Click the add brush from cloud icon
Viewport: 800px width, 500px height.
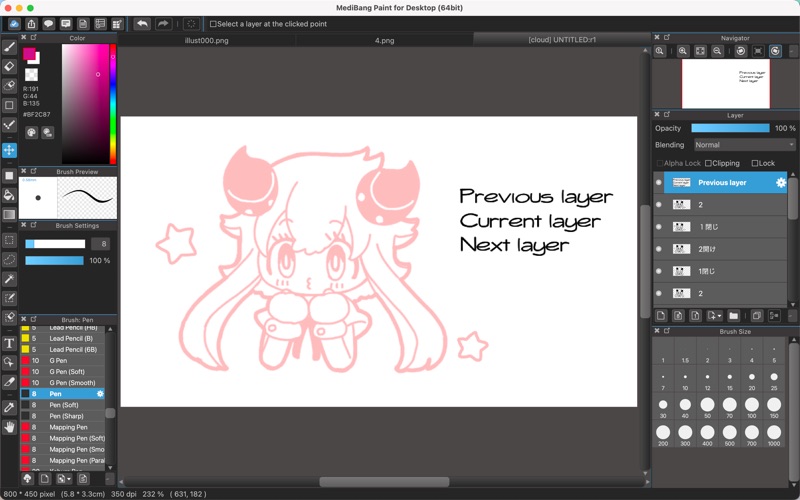click(28, 479)
